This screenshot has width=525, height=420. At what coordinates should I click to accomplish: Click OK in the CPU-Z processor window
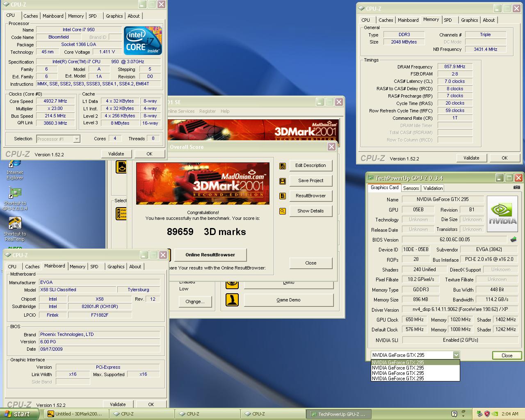point(149,154)
